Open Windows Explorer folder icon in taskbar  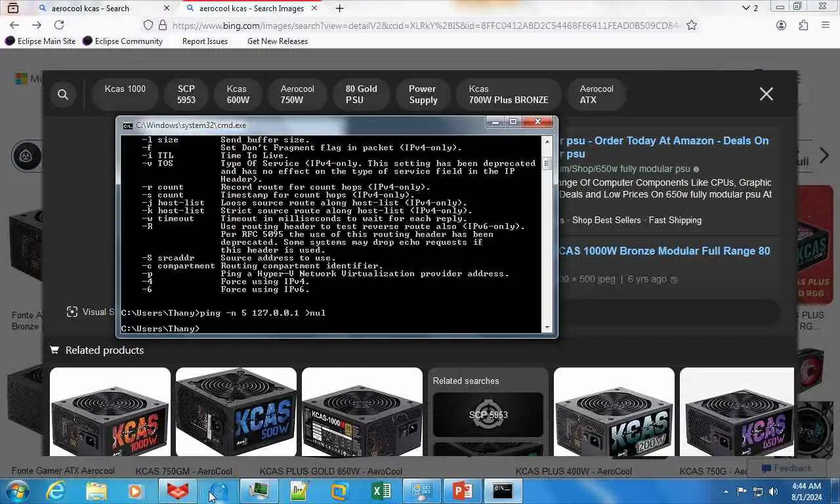(96, 491)
